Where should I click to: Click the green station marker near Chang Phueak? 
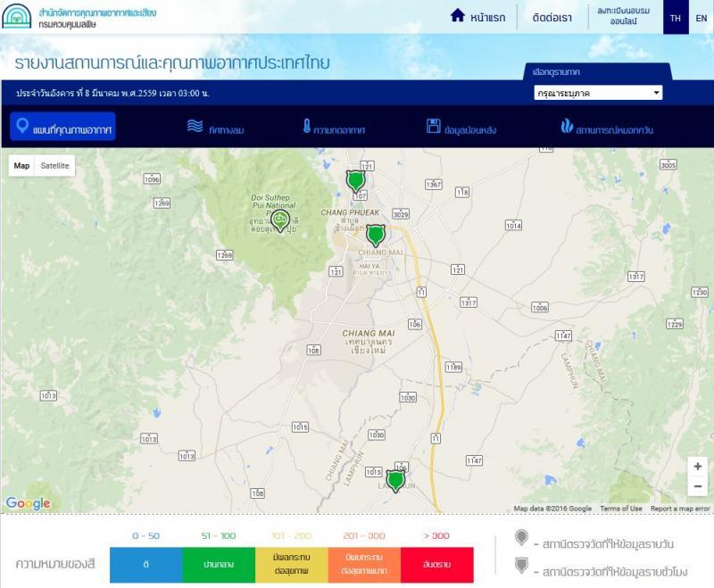(x=356, y=181)
